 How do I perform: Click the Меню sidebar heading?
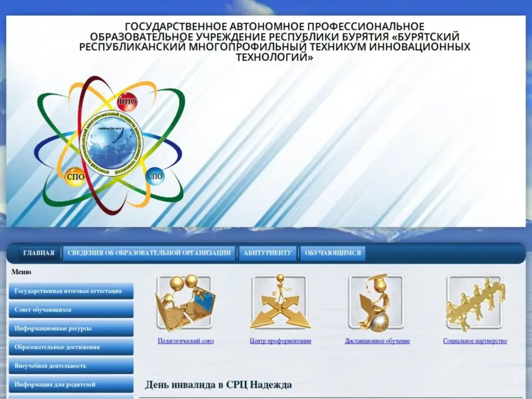click(21, 272)
